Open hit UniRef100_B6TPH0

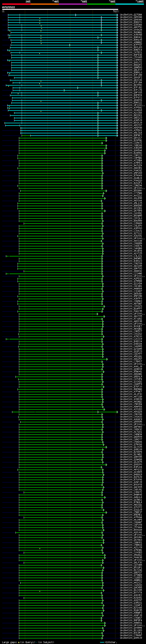click(x=131, y=85)
